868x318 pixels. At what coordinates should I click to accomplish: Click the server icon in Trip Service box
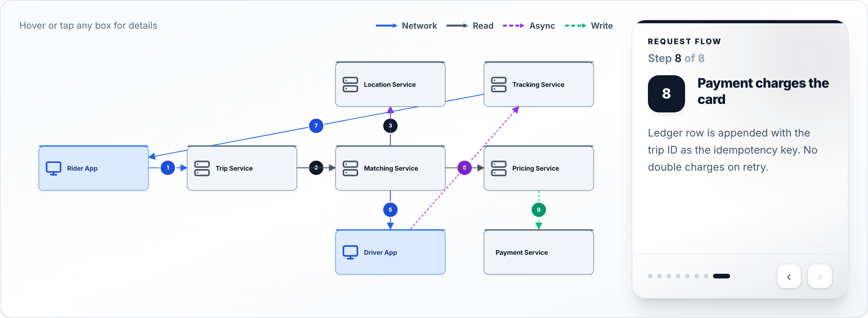(x=202, y=168)
